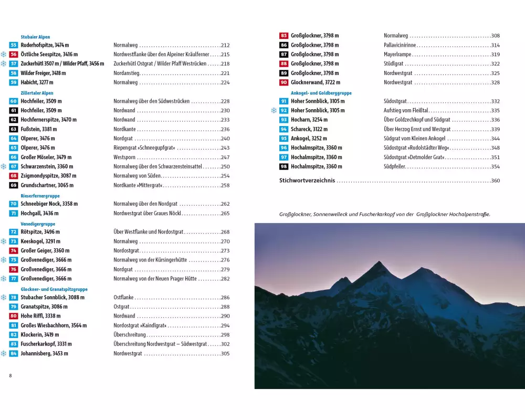The width and height of the screenshot is (525, 420).
Task: Click the snowflake icon by tour 92
Action: click(x=273, y=111)
